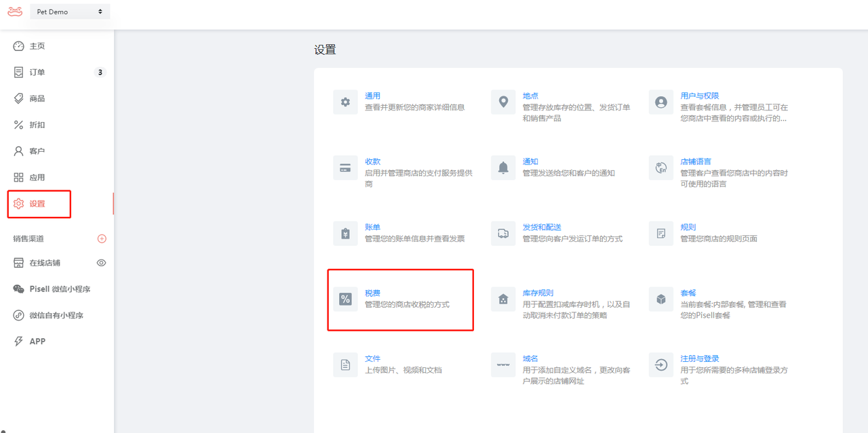Click the grid icon next to 应用
This screenshot has height=433, width=868.
[18, 178]
